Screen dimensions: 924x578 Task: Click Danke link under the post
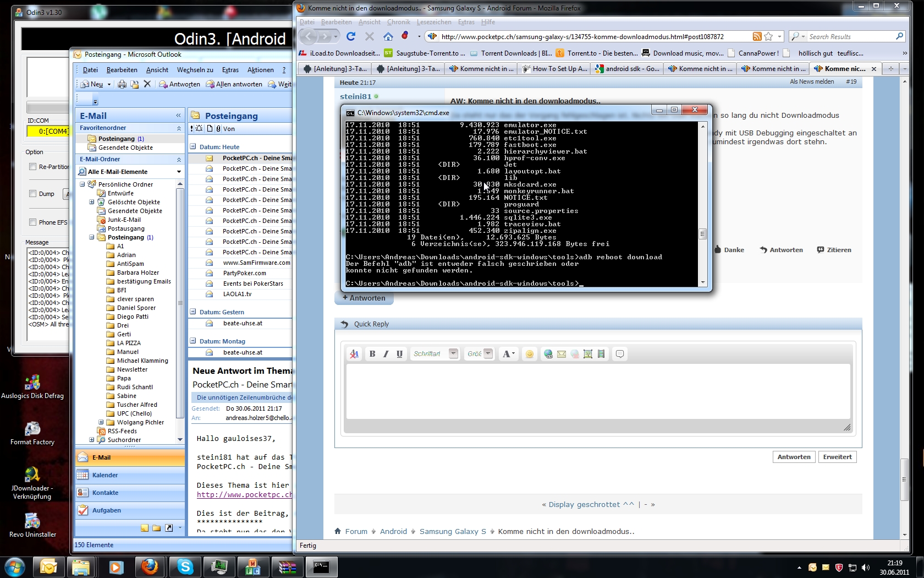tap(729, 250)
